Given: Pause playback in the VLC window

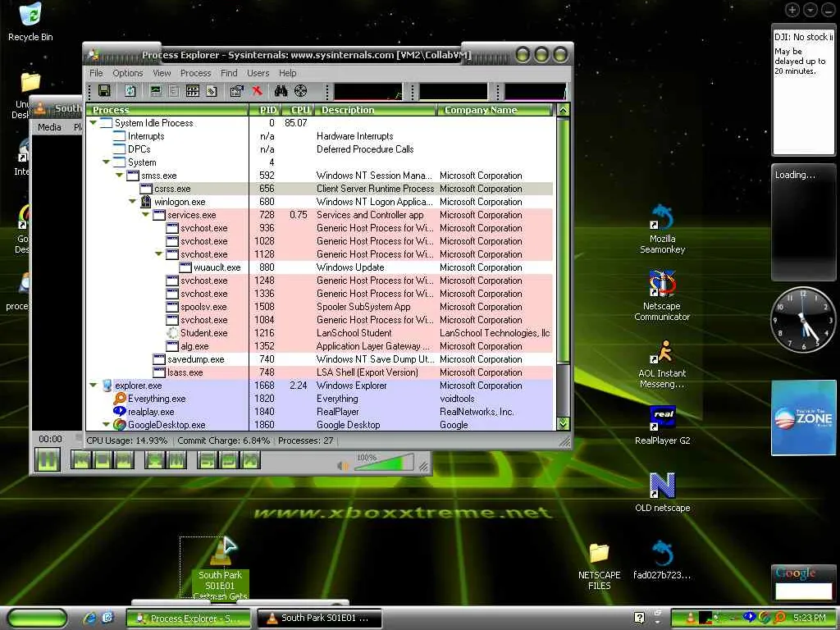Looking at the screenshot, I should (x=48, y=459).
